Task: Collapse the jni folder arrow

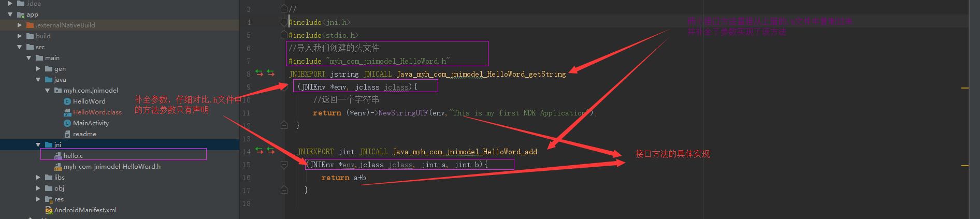Action: pos(38,145)
